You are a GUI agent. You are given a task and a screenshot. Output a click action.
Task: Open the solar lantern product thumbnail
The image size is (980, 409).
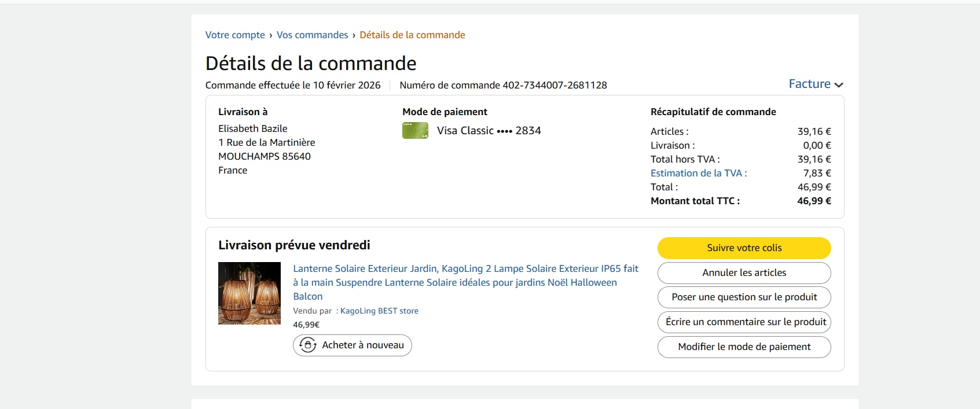[x=249, y=293]
